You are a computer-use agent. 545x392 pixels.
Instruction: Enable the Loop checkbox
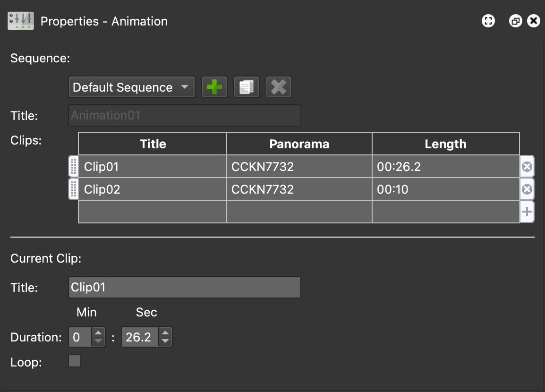click(74, 361)
